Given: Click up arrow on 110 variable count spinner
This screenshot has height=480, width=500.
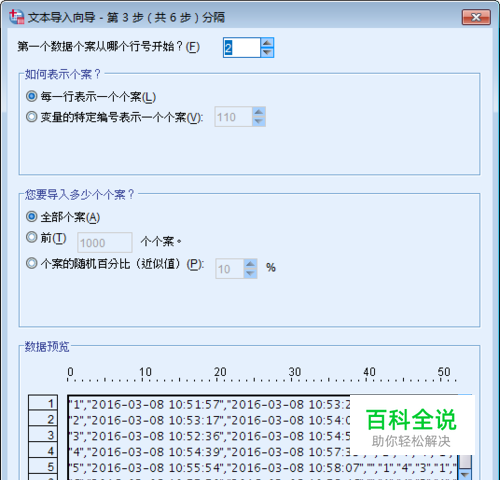Looking at the screenshot, I should click(x=259, y=112).
